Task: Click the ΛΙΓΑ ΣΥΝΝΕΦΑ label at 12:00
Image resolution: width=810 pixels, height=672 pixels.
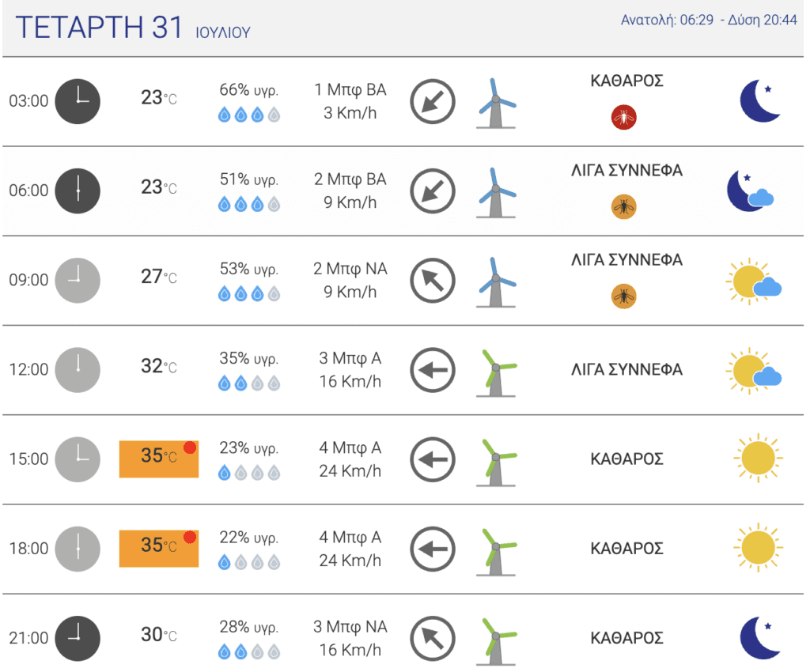Action: [626, 369]
